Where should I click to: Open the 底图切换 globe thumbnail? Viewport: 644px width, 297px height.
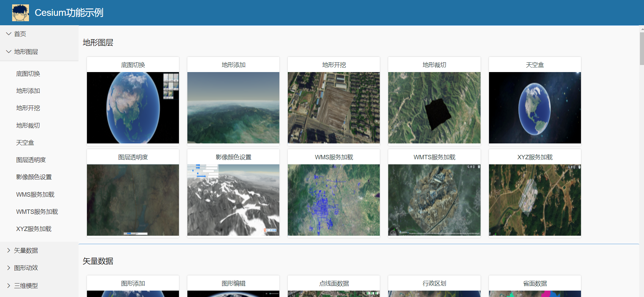coord(133,108)
